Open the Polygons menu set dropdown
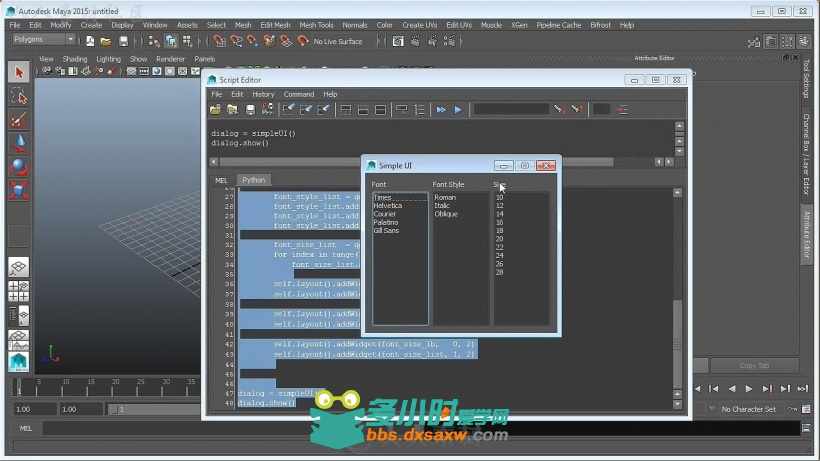This screenshot has height=461, width=820. pyautogui.click(x=43, y=39)
